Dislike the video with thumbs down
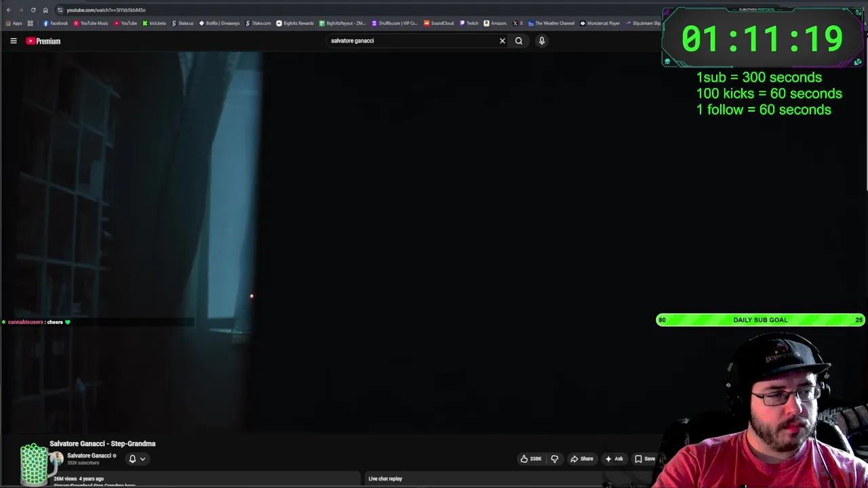The width and height of the screenshot is (868, 488). [555, 459]
